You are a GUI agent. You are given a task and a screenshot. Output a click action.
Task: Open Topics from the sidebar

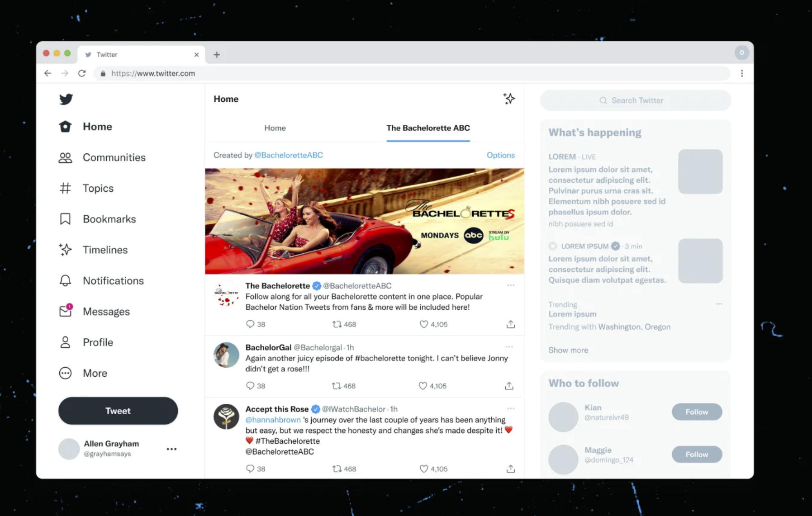point(86,188)
